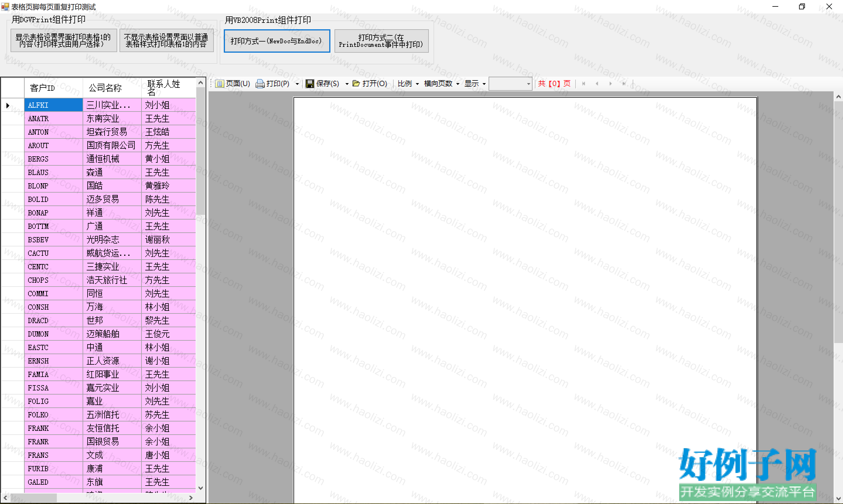The image size is (843, 504).
Task: Select the 迈策船舶 cell
Action: [x=112, y=334]
